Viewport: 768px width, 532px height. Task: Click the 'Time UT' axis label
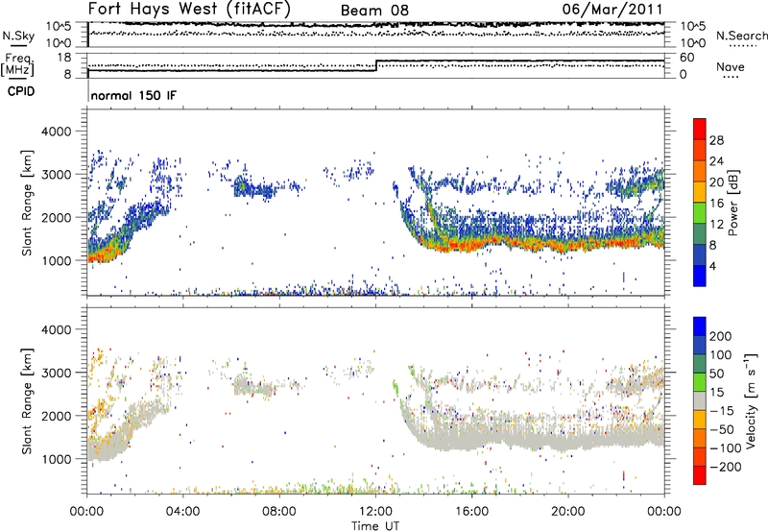click(x=375, y=525)
